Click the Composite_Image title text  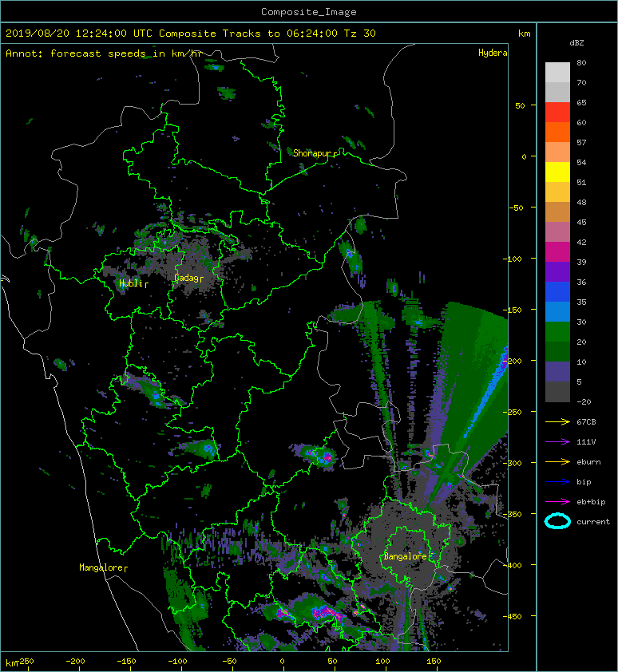click(309, 12)
